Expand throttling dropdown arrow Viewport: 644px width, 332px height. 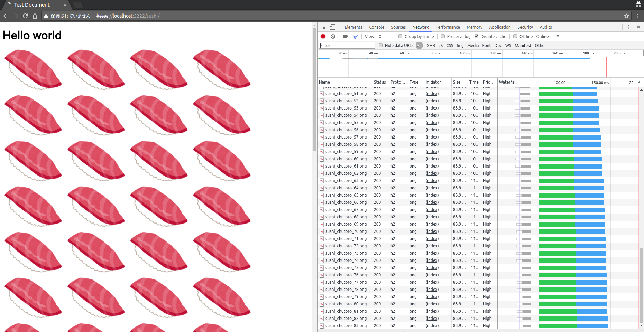[558, 36]
